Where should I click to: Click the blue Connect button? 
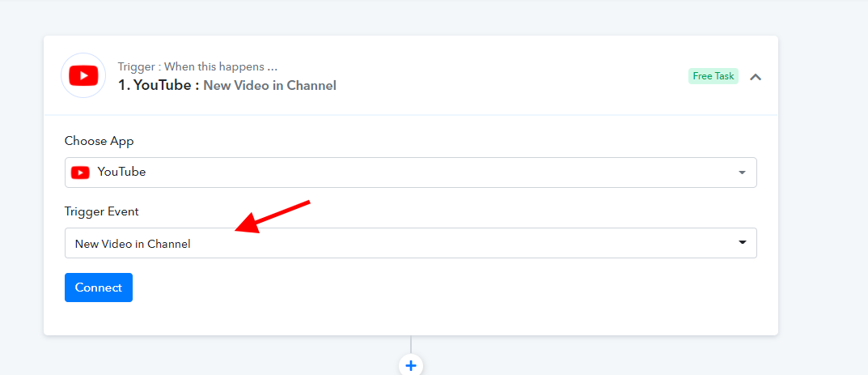tap(99, 288)
